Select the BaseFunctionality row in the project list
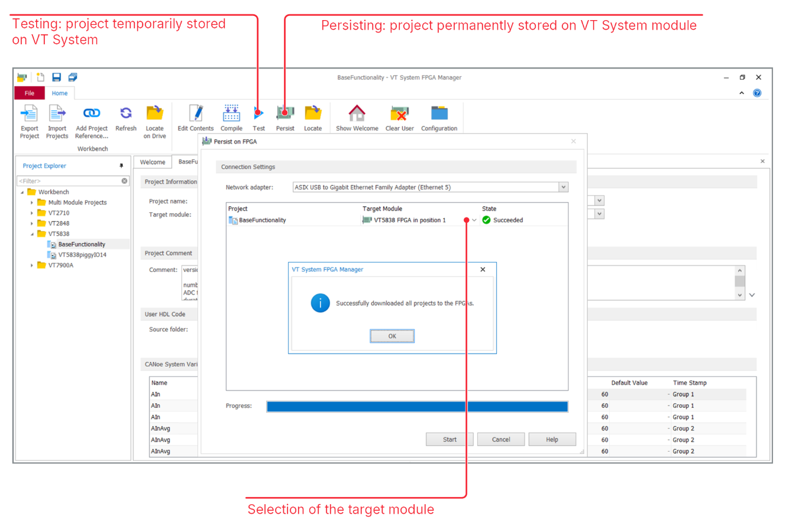Viewport: 786px width, 532px height. [x=397, y=220]
